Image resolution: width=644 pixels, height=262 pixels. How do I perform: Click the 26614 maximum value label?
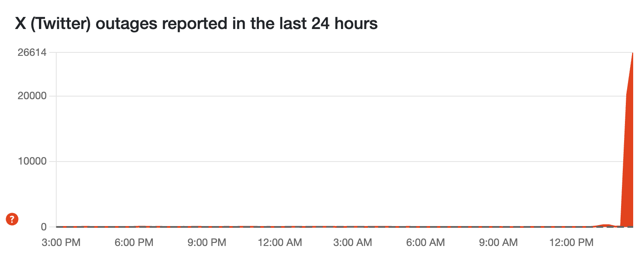(x=32, y=52)
